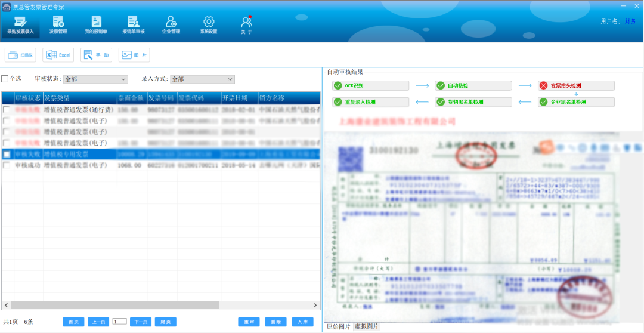Open the 审核状态 dropdown
The height and width of the screenshot is (333, 644).
pos(95,79)
